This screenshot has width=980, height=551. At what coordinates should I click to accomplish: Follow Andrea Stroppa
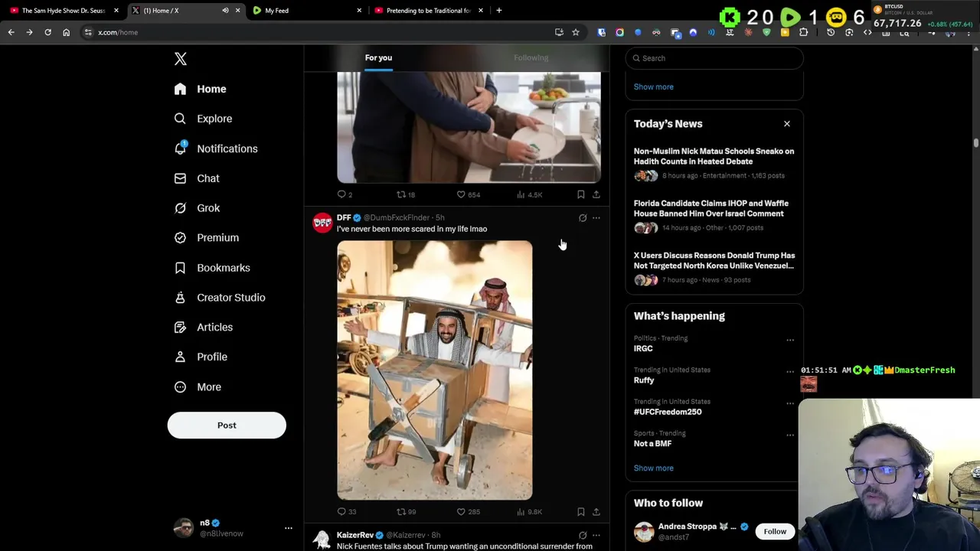(775, 531)
